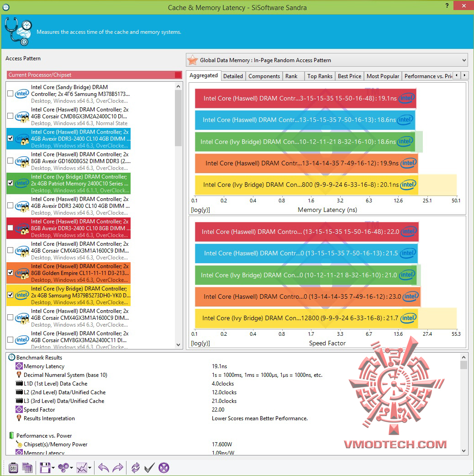
Task: Toggle the red Avexir DDR3-2400 CL10 8GB checkbox
Action: click(11, 227)
